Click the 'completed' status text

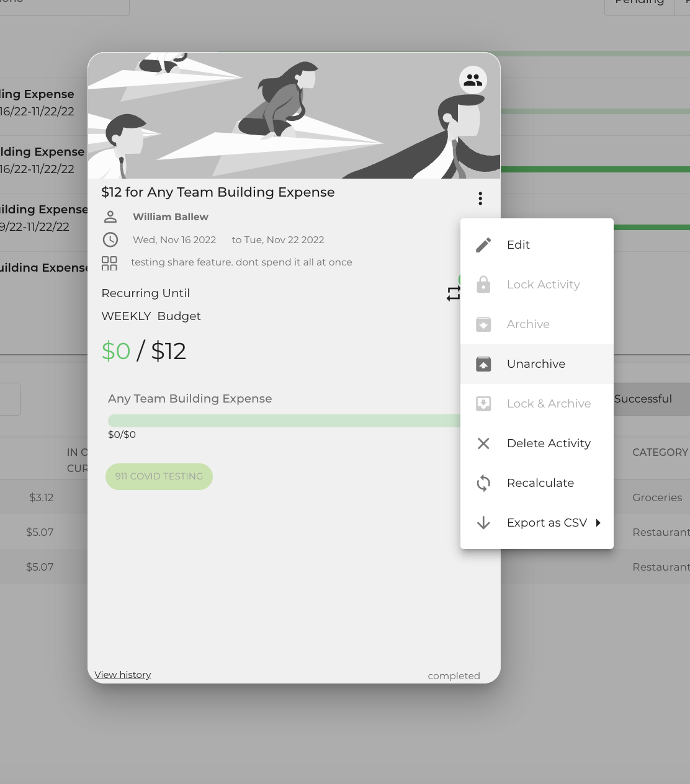(x=454, y=676)
